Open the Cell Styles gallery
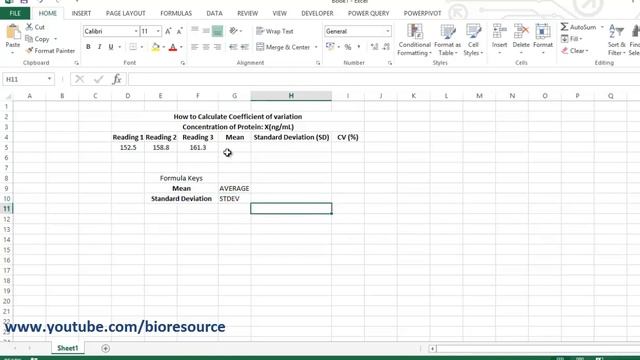The image size is (640, 360). tap(473, 40)
